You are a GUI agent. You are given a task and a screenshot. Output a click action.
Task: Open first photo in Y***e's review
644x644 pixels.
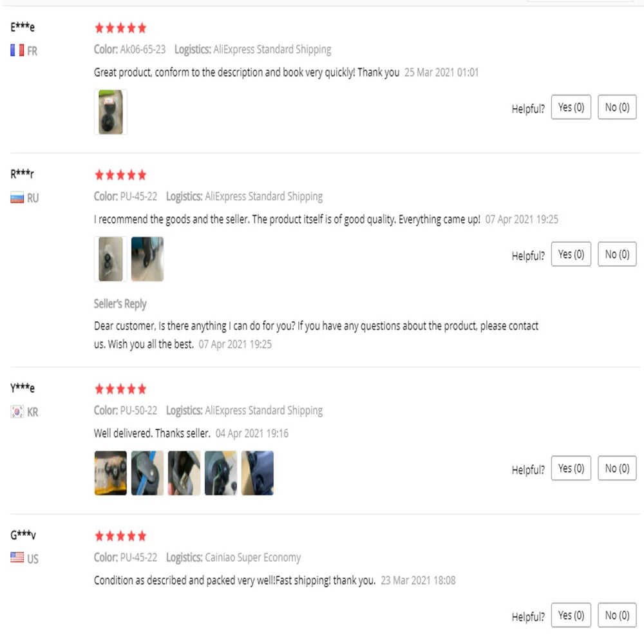tap(111, 473)
